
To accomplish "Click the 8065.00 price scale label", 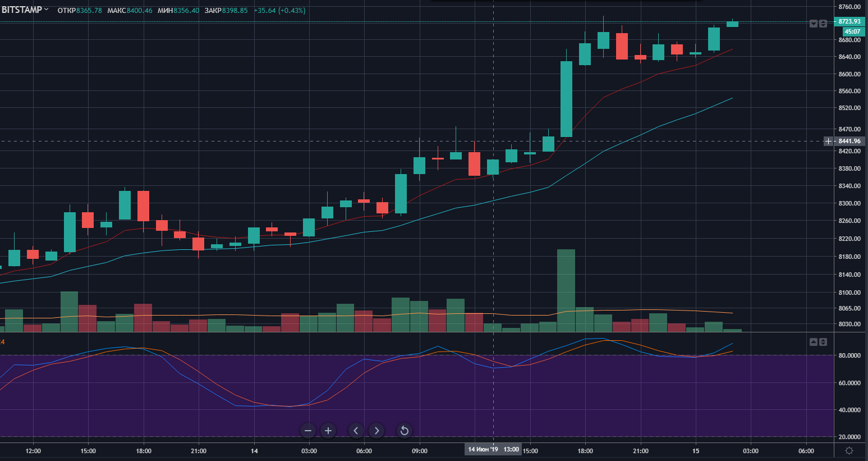I will [849, 308].
